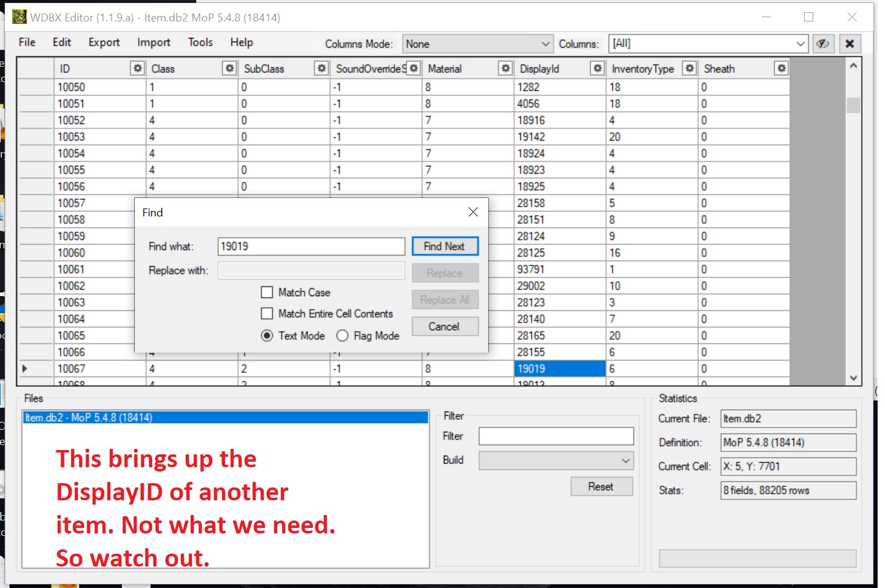Screen dimensions: 885x588
Task: Open the Export menu
Action: [104, 42]
